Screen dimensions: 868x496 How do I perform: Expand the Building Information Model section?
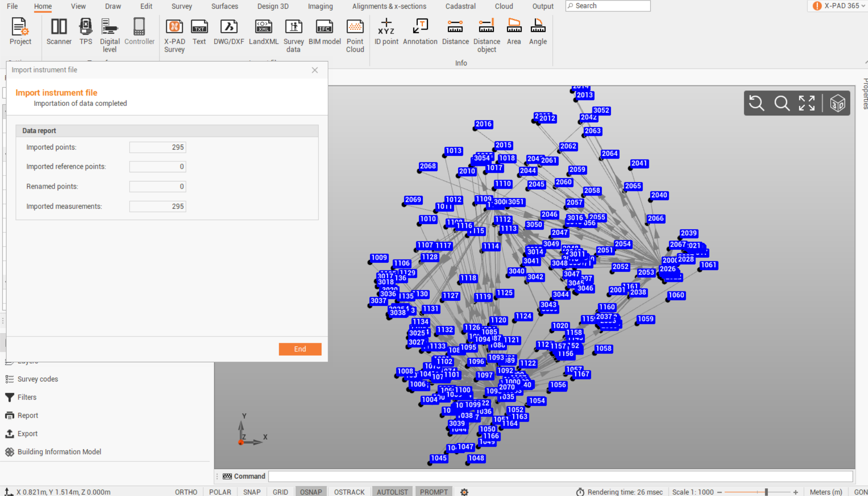coord(59,452)
